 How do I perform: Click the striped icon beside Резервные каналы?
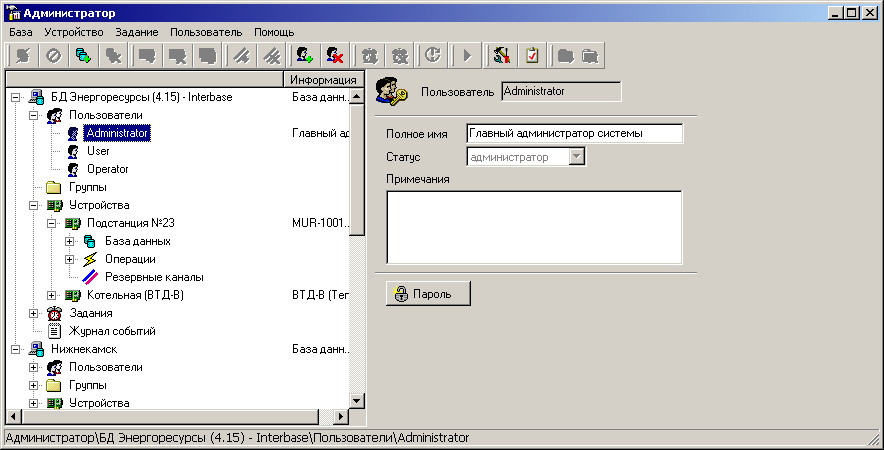coord(90,277)
